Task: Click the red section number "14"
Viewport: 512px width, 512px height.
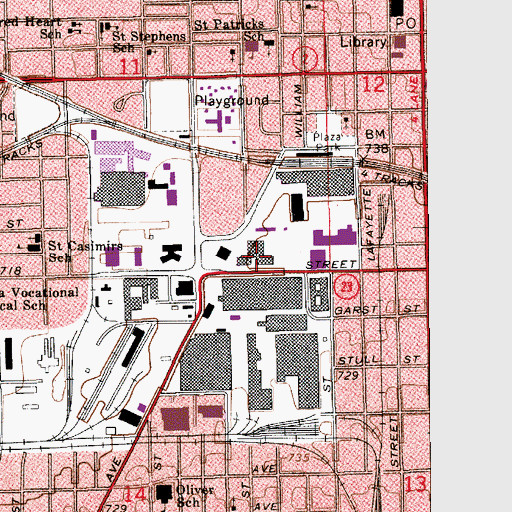Action: (x=136, y=494)
